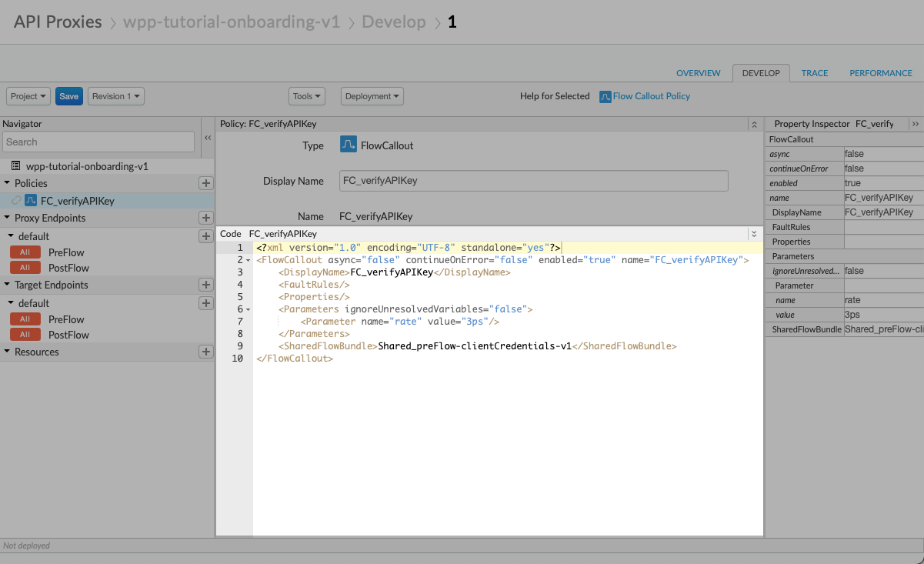Click the Navigator Search field
This screenshot has height=564, width=924.
coord(98,142)
